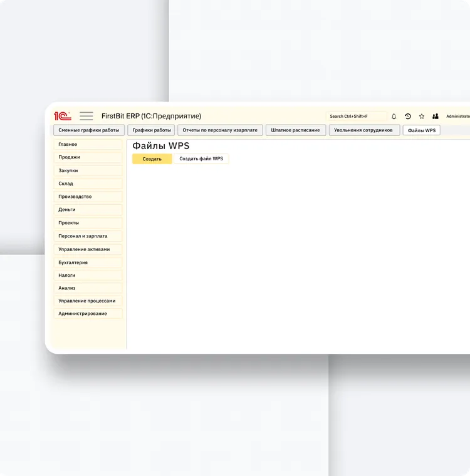Open Администрирование in the sidebar
This screenshot has height=476, width=470.
pos(88,314)
